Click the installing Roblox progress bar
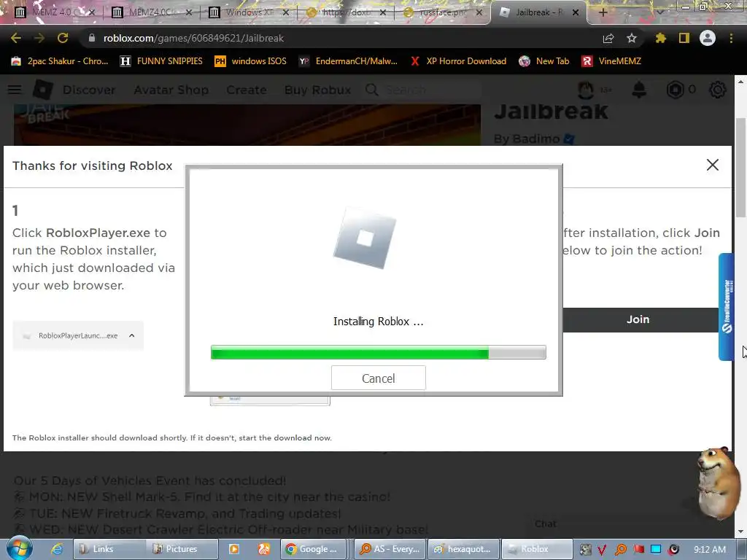The width and height of the screenshot is (747, 560). [379, 352]
